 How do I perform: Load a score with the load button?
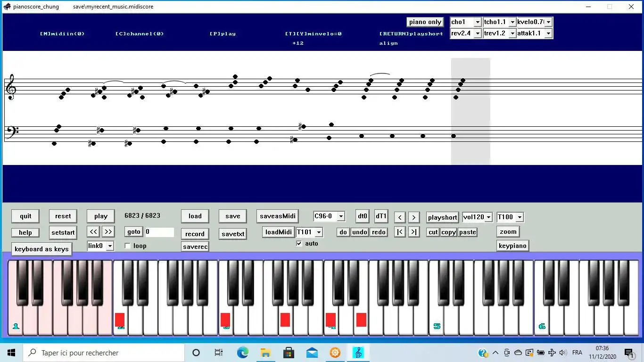click(195, 216)
